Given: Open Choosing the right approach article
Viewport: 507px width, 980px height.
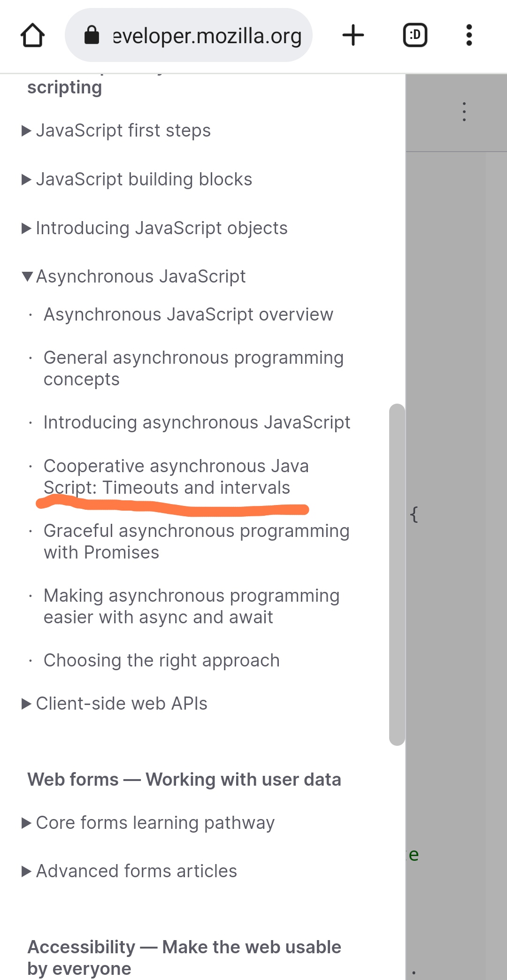Looking at the screenshot, I should click(161, 660).
